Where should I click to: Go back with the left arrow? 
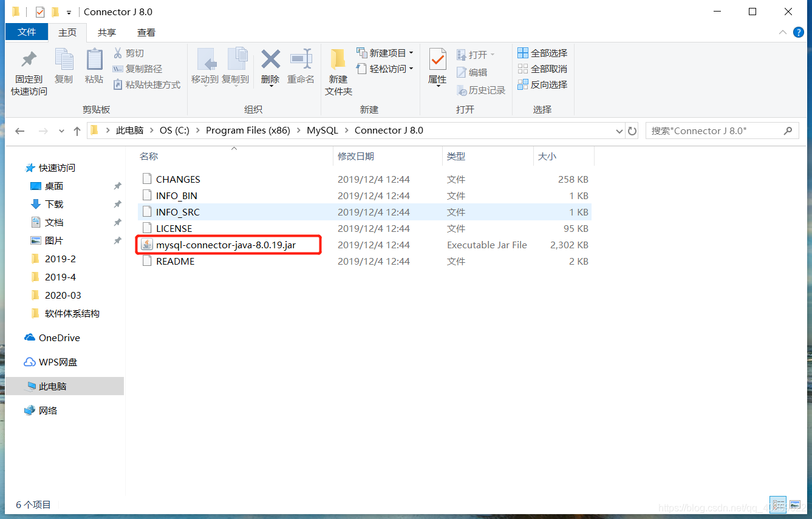[x=20, y=131]
